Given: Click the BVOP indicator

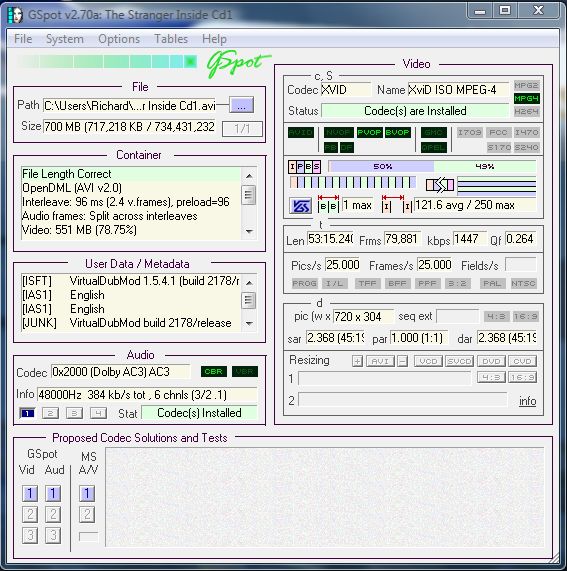Looking at the screenshot, I should tap(397, 132).
